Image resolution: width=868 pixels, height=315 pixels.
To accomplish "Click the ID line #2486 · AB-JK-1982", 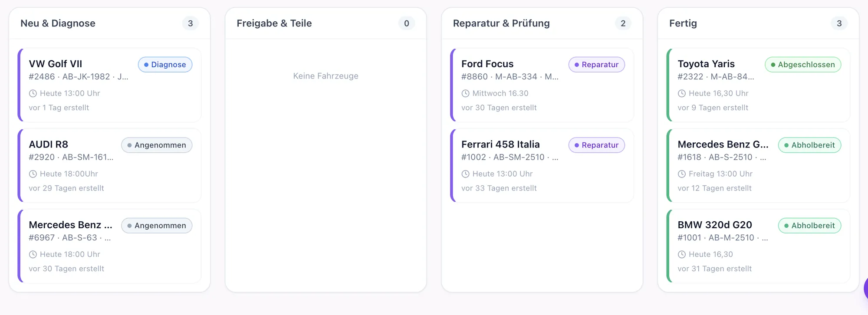I will click(79, 77).
